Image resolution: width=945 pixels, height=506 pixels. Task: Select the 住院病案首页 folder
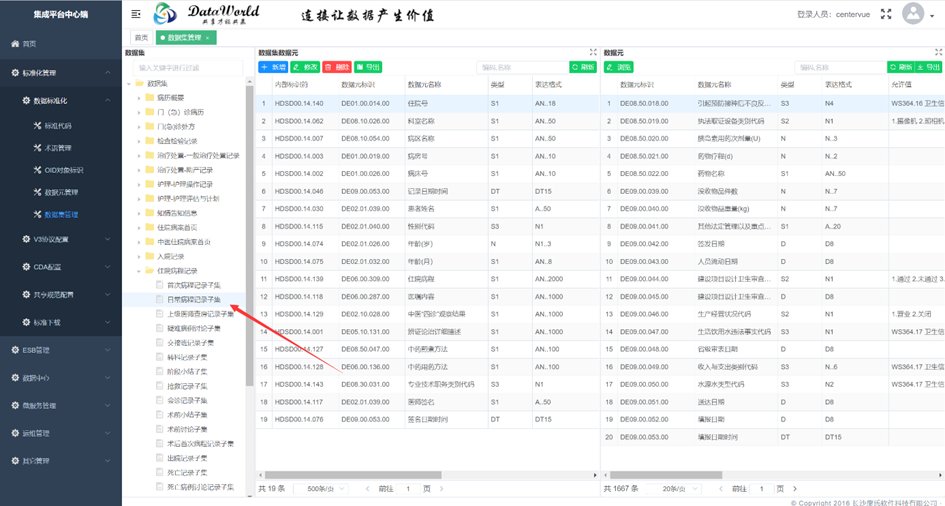click(177, 228)
